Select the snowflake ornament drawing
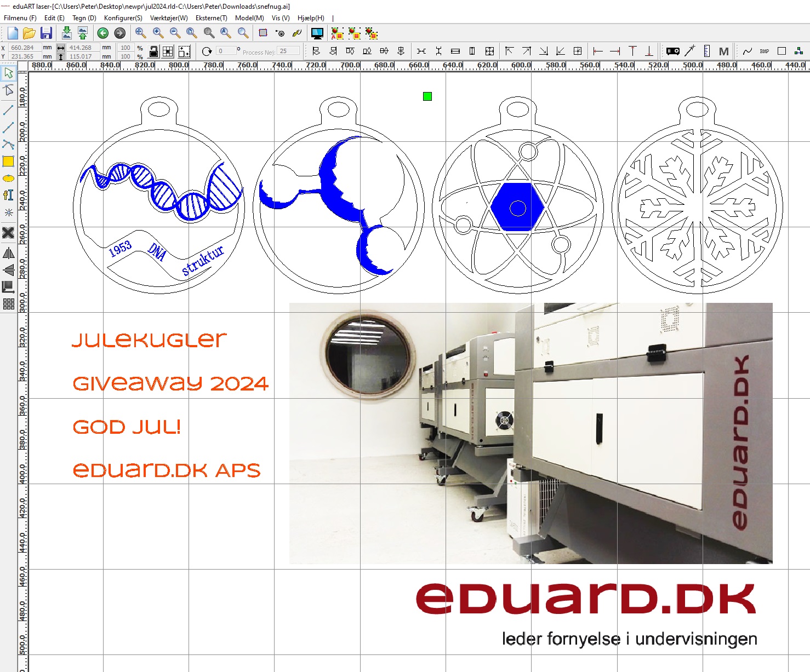The image size is (810, 672). click(x=697, y=196)
